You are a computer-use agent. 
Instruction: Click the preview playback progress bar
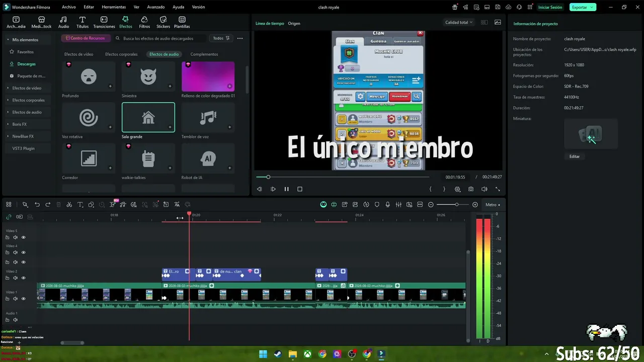click(343, 177)
